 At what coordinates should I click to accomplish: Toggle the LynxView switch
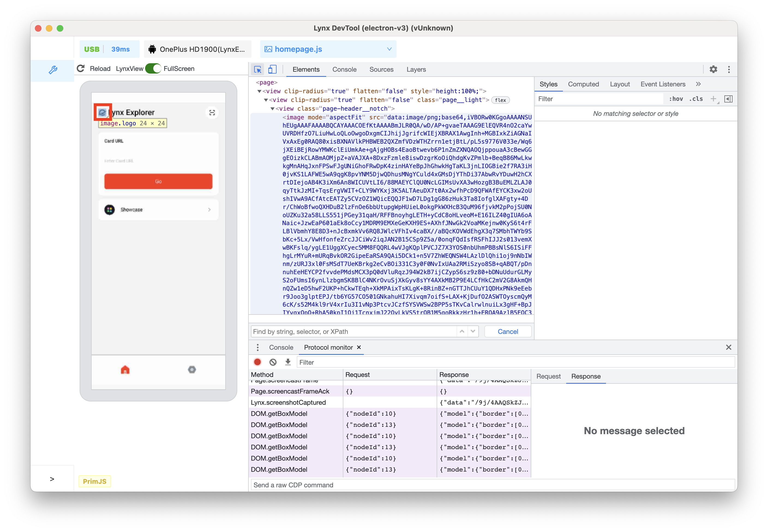click(x=153, y=69)
